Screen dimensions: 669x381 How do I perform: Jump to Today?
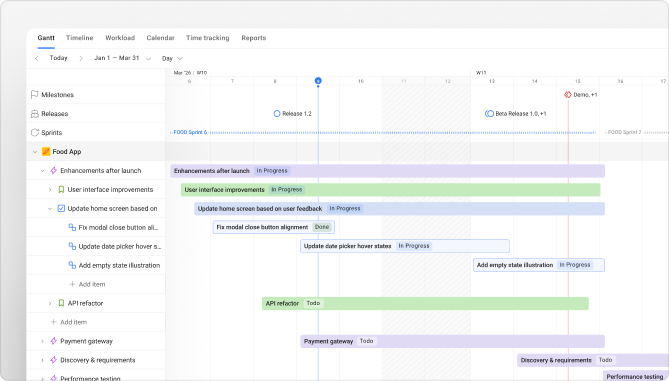[58, 58]
